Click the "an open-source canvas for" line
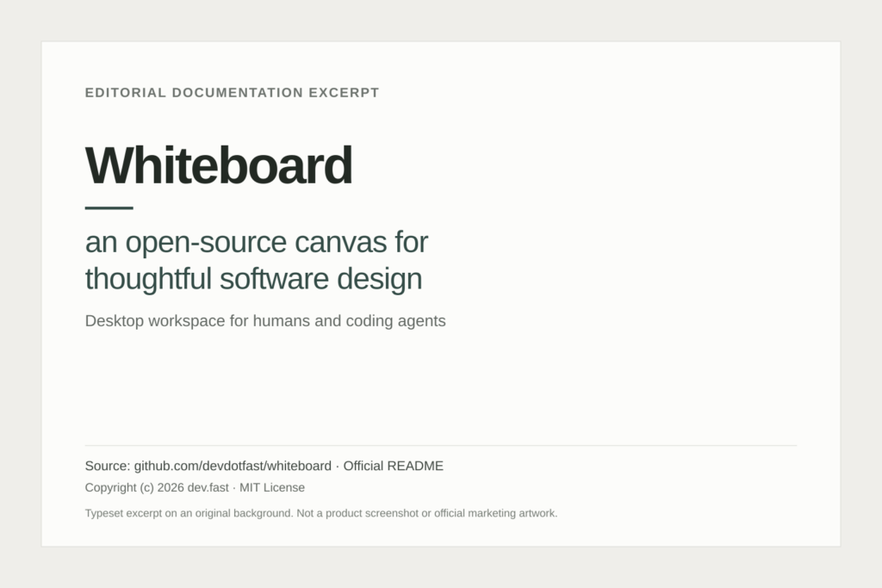Screen dimensions: 882x588 [257, 243]
